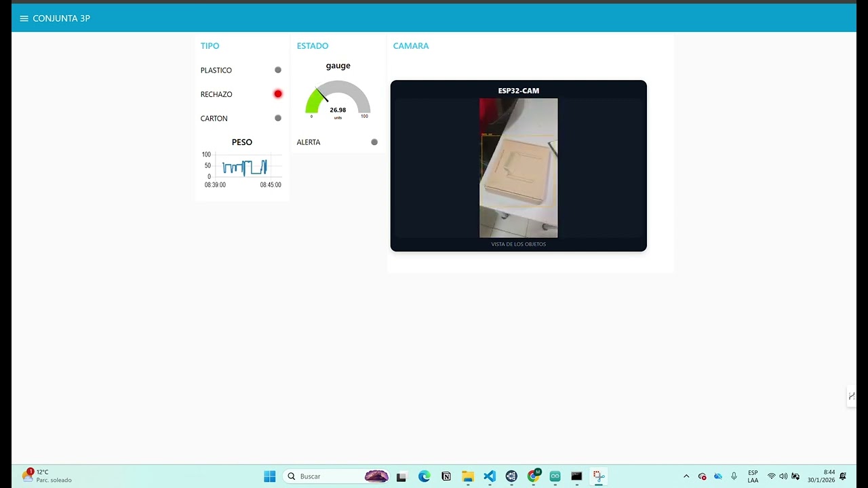Image resolution: width=868 pixels, height=488 pixels.
Task: Click the ESP32-CAM title in camera panel
Action: coord(519,91)
